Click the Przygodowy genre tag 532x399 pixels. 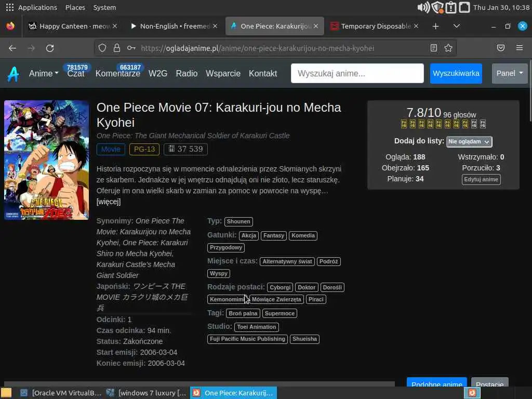coord(226,248)
